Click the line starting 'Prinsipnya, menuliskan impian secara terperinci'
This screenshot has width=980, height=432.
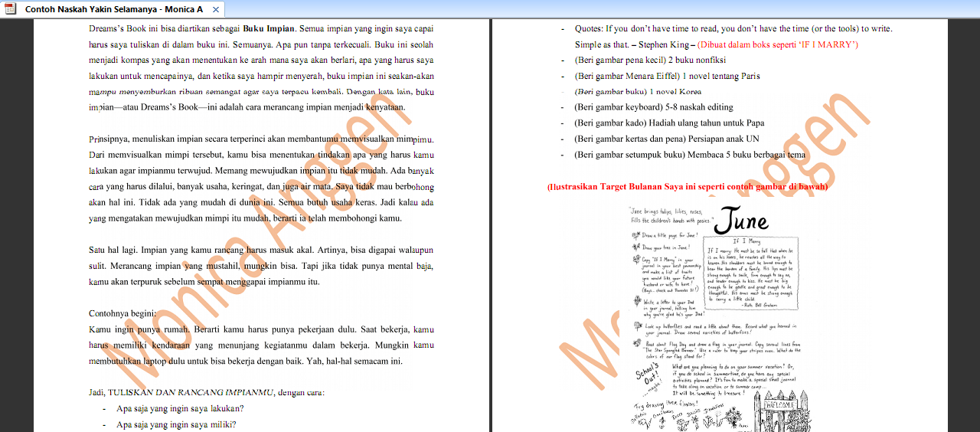[261, 139]
